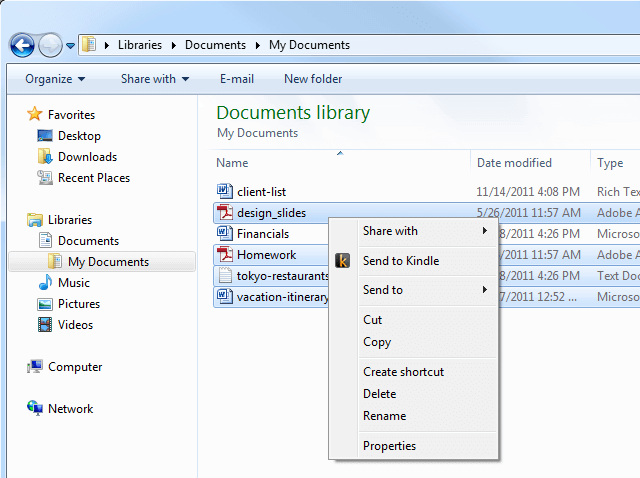Click Documents in the address bar
The height and width of the screenshot is (478, 640).
click(216, 45)
